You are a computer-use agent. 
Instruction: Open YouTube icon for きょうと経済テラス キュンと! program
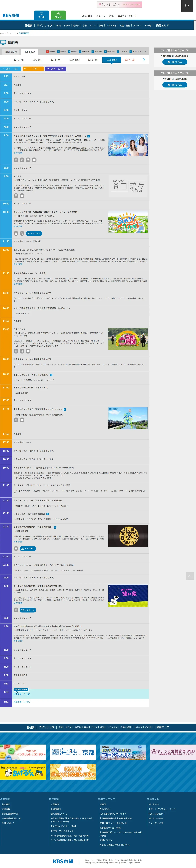pyautogui.click(x=34, y=160)
